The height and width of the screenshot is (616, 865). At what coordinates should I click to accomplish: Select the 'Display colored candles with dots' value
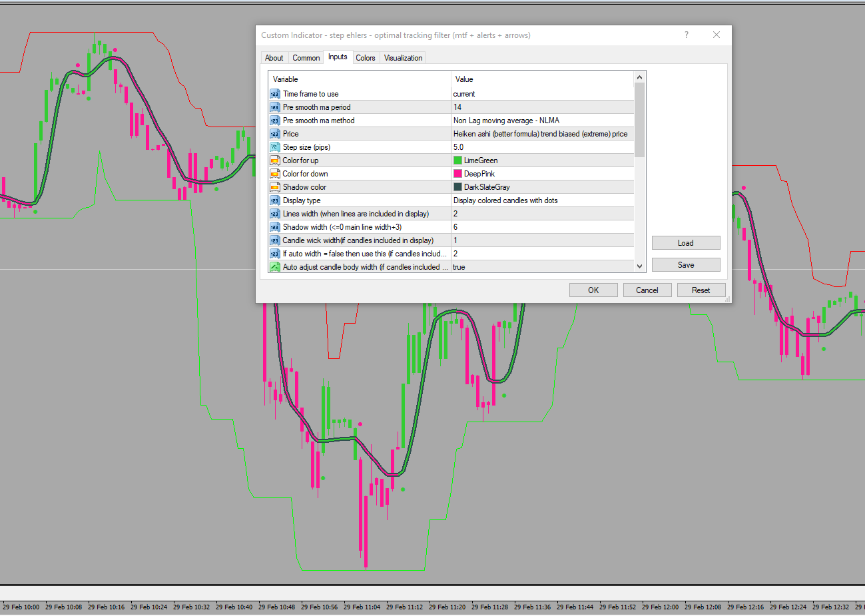[x=505, y=200]
